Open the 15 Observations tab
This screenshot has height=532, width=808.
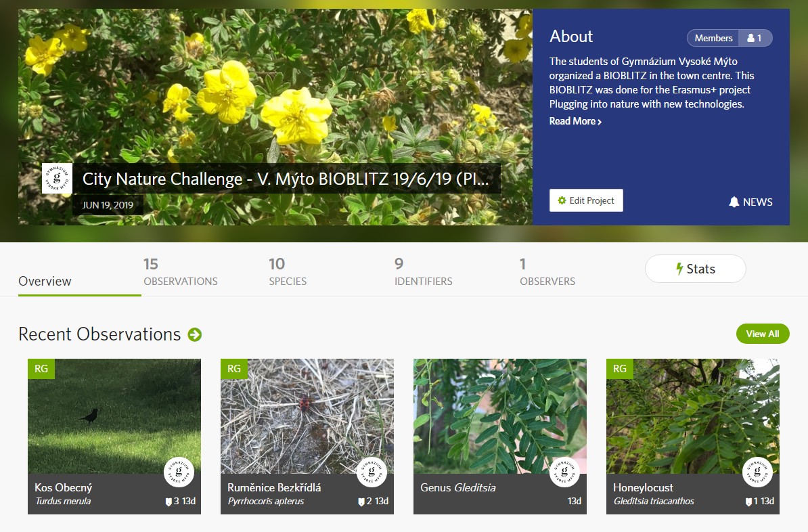click(x=181, y=272)
